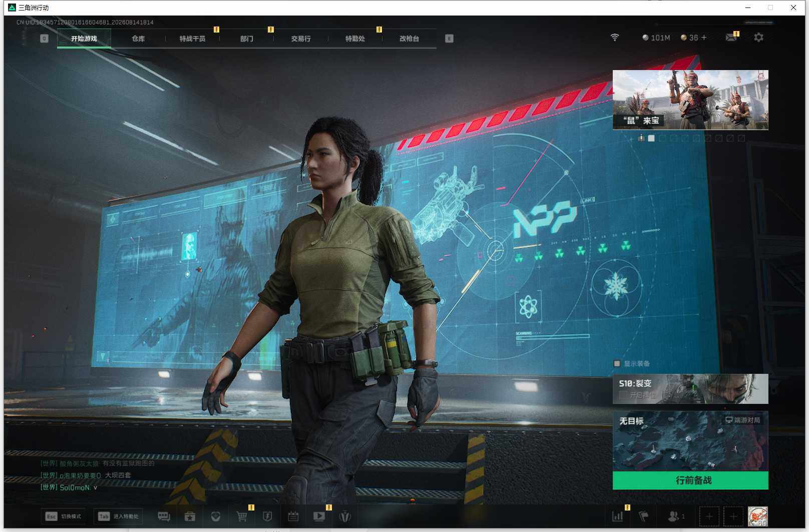The height and width of the screenshot is (532, 809).
Task: Open the mail inbox icon
Action: 731,38
